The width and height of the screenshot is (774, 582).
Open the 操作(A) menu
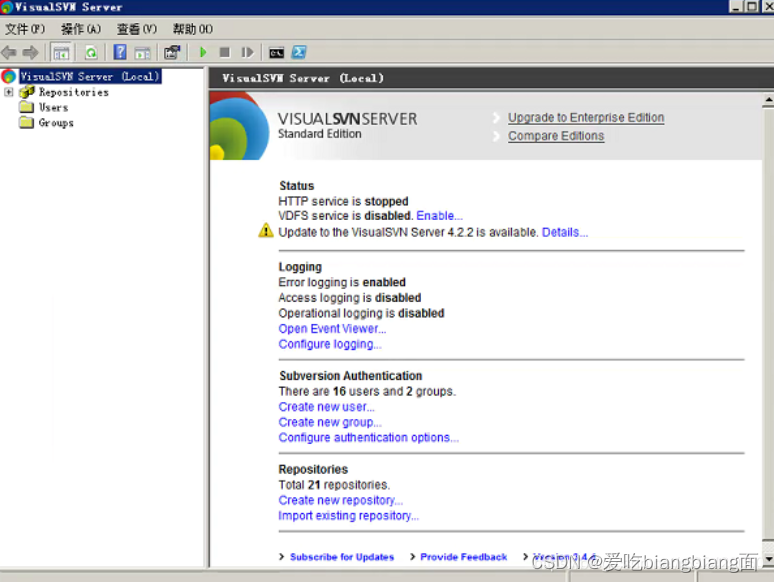click(x=81, y=29)
